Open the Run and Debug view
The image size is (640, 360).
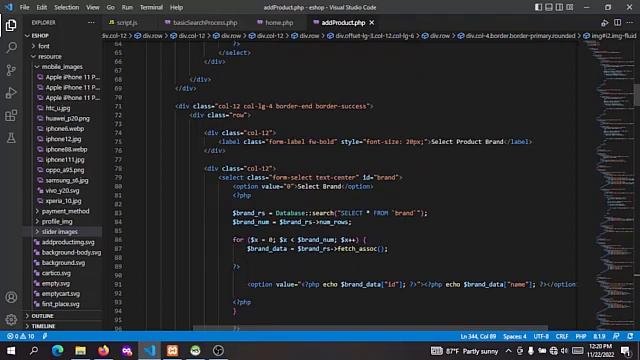pyautogui.click(x=11, y=93)
